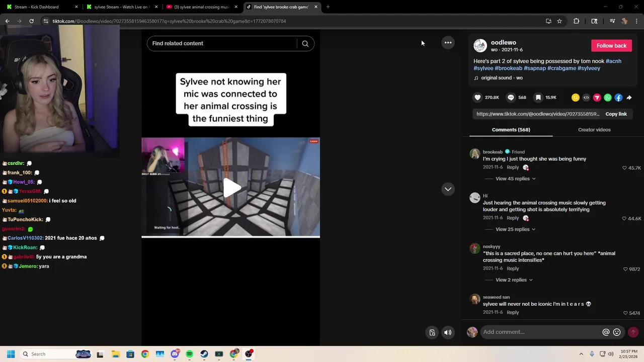Expand View 25 replies
644x362 pixels.
click(515, 229)
